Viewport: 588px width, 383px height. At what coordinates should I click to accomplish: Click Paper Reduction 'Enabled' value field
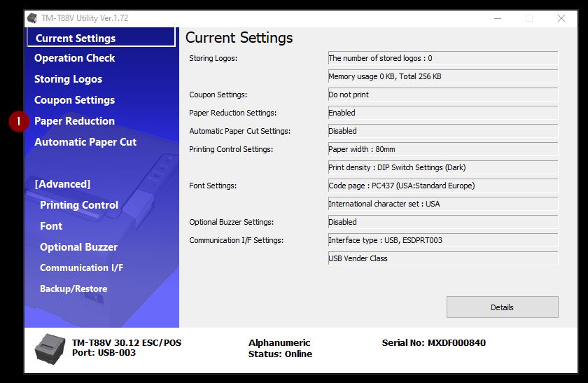443,113
